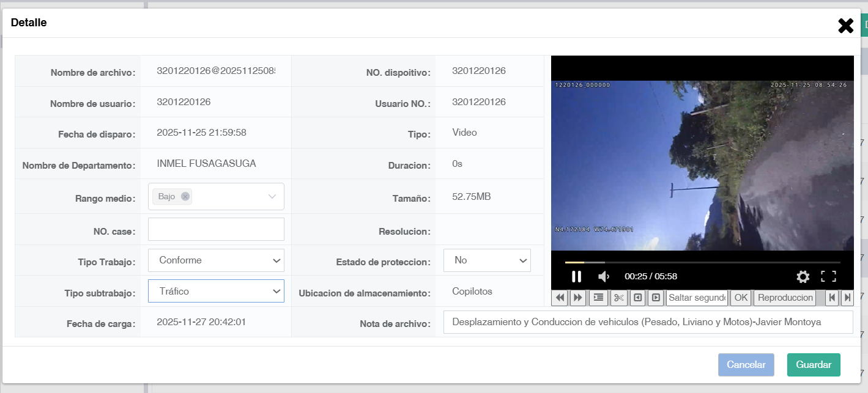Click the rewind double-arrow button

click(x=560, y=298)
